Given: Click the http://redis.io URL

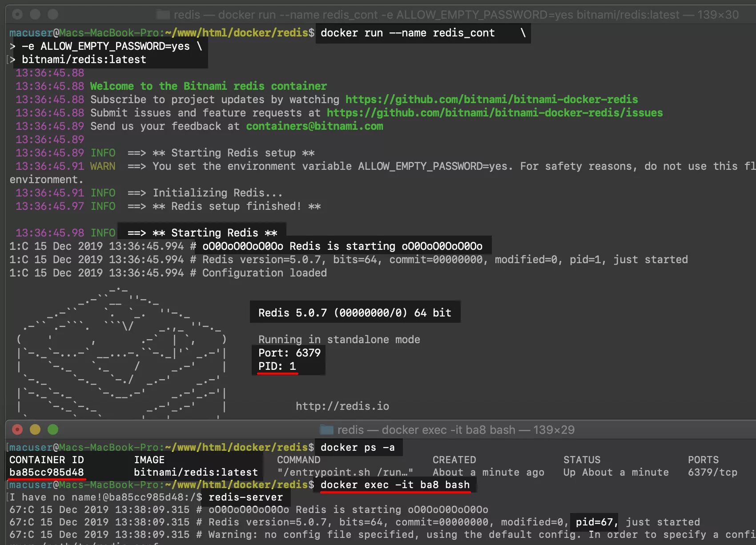Looking at the screenshot, I should coord(342,406).
